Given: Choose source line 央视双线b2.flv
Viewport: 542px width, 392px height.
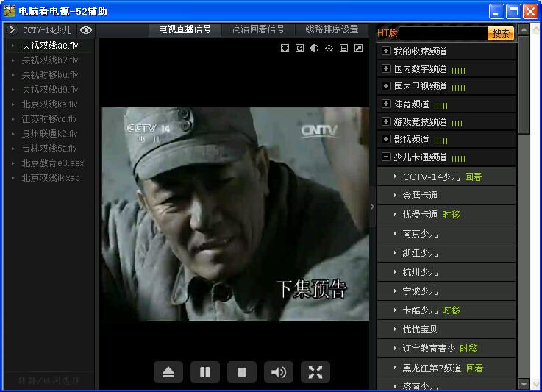Looking at the screenshot, I should tap(50, 60).
